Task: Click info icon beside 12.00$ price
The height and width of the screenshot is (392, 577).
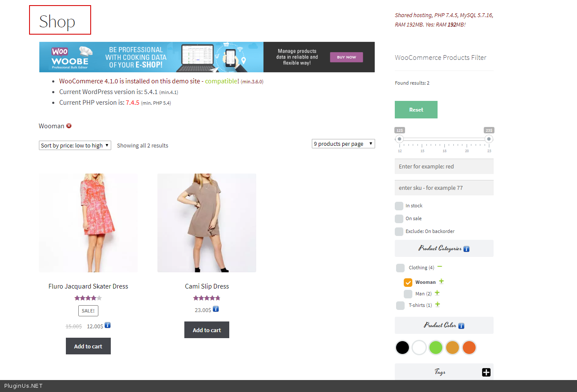Action: pos(108,325)
